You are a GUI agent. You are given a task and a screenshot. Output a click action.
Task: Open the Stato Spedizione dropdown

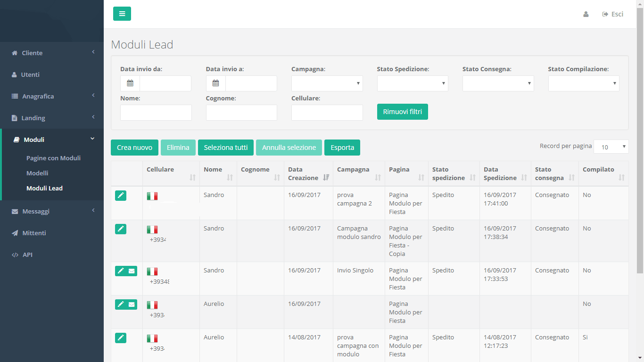(x=413, y=83)
